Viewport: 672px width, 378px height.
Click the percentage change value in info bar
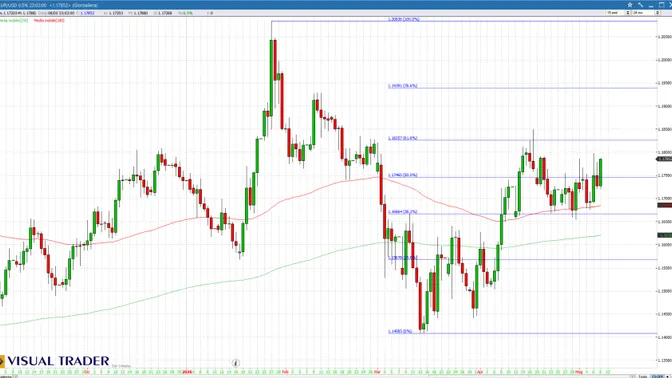(x=187, y=13)
